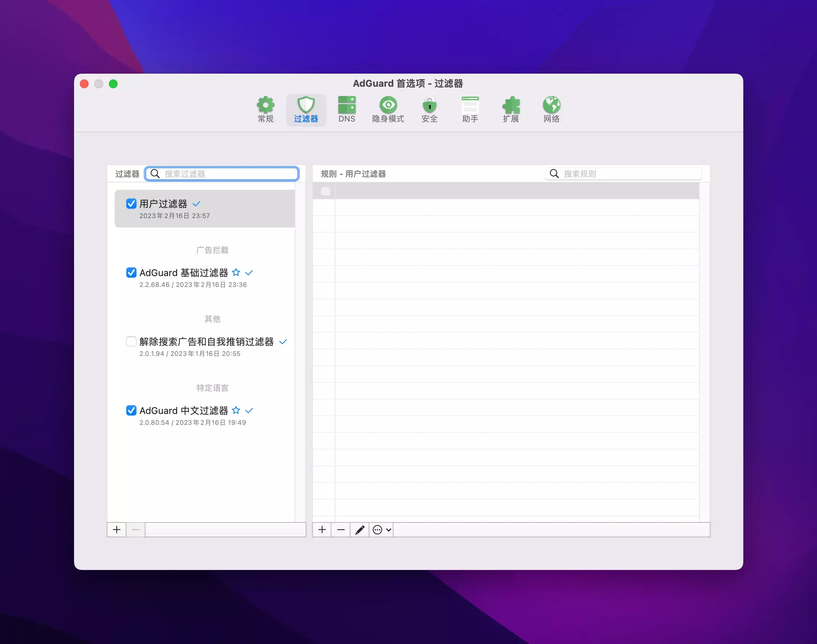The width and height of the screenshot is (817, 644).
Task: Toggle the AdGuard 中文过滤器 checkbox
Action: 131,410
